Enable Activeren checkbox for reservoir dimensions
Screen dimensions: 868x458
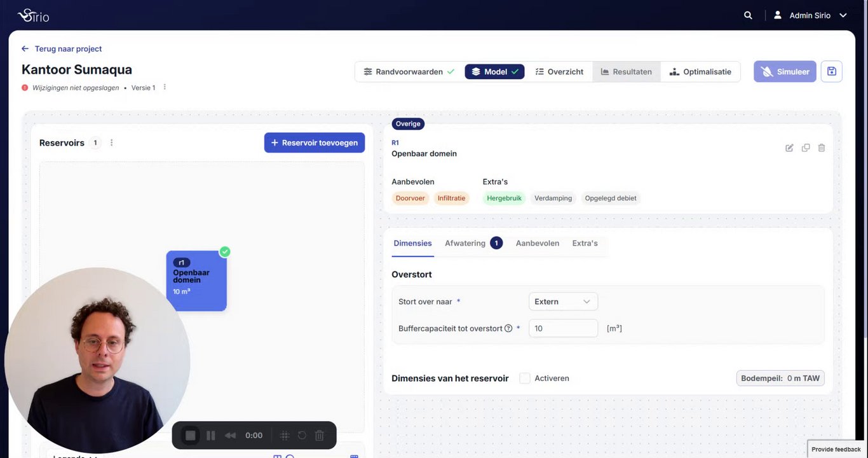(525, 378)
